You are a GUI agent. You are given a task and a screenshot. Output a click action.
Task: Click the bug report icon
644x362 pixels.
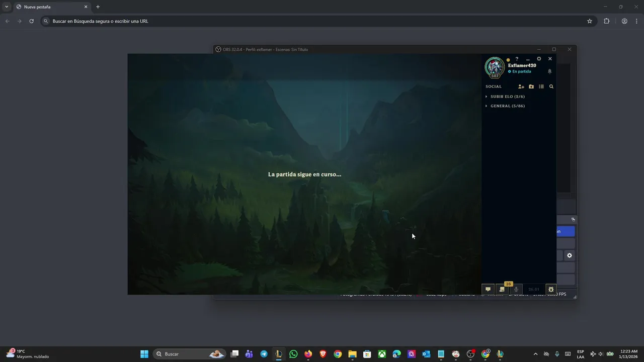pyautogui.click(x=551, y=289)
